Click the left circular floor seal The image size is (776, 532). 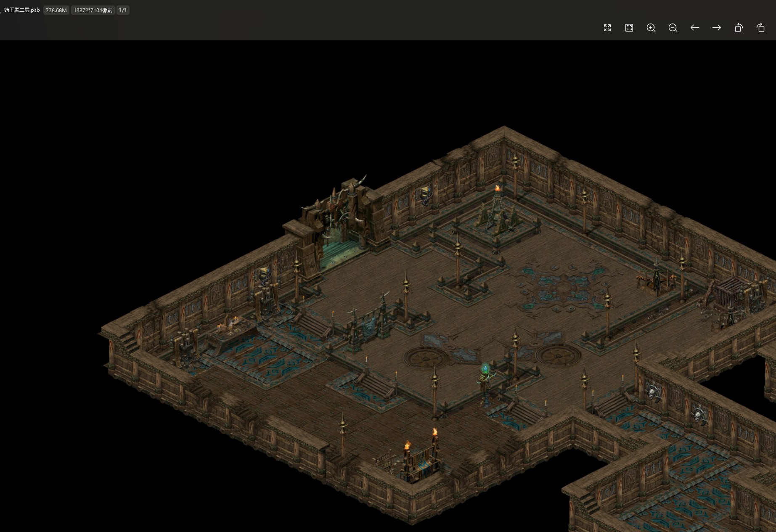pos(426,358)
